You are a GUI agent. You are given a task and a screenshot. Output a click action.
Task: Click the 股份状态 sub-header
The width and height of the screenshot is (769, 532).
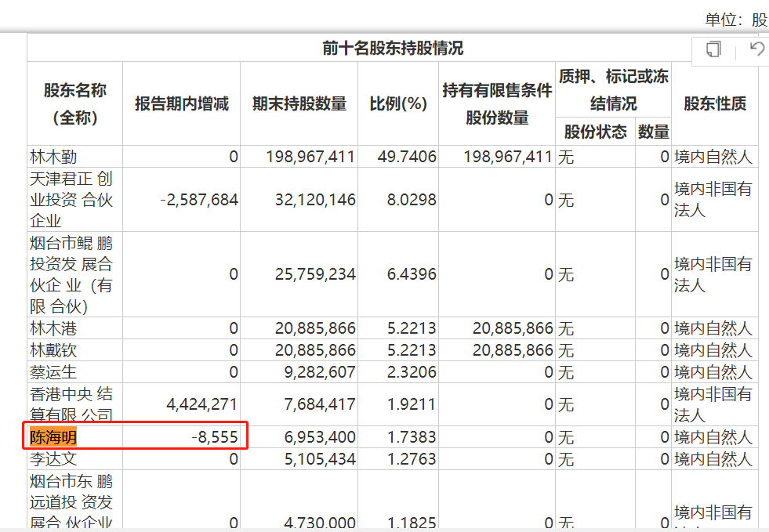tap(595, 132)
